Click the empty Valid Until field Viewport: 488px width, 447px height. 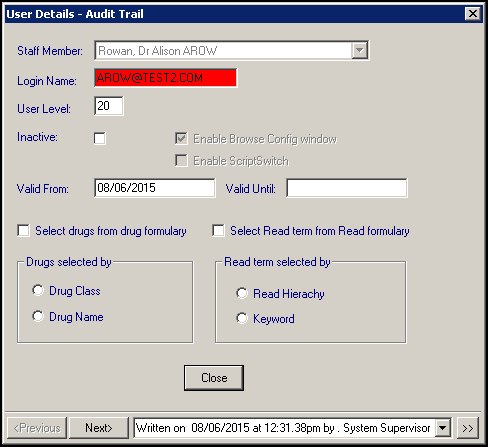click(x=347, y=188)
